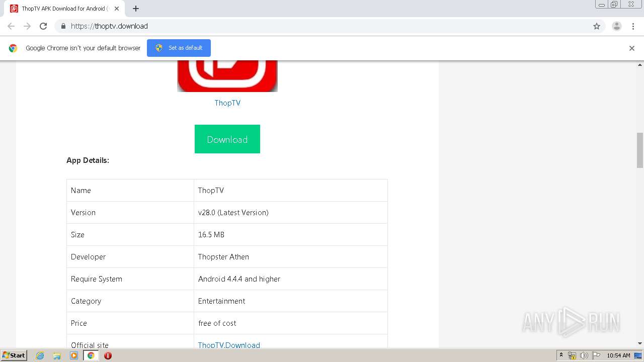The image size is (644, 362).
Task: Click the App Details heading
Action: coord(88,160)
